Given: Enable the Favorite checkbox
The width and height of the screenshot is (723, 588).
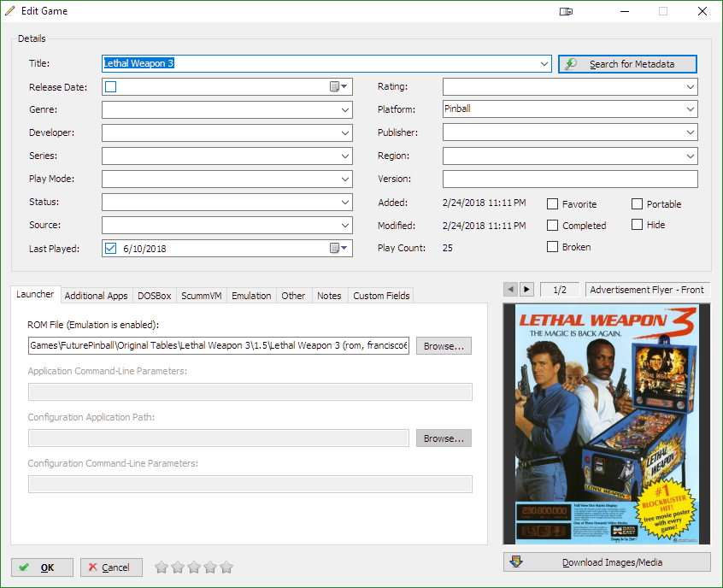Looking at the screenshot, I should pos(553,204).
